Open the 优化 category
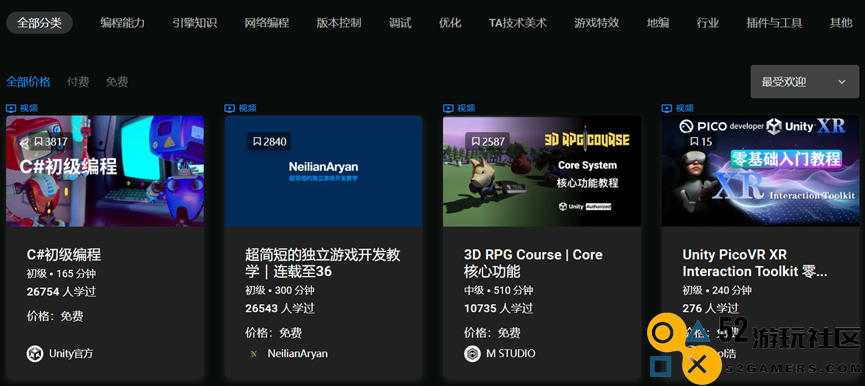 (450, 23)
